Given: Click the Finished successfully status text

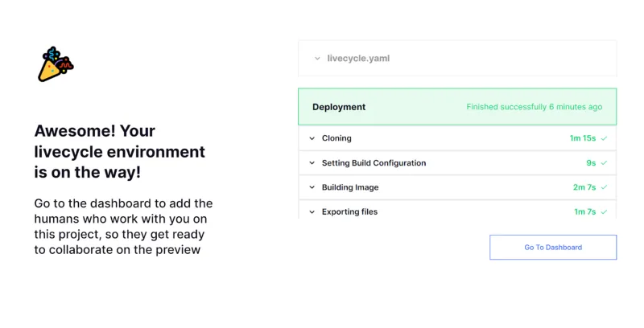Looking at the screenshot, I should 534,107.
